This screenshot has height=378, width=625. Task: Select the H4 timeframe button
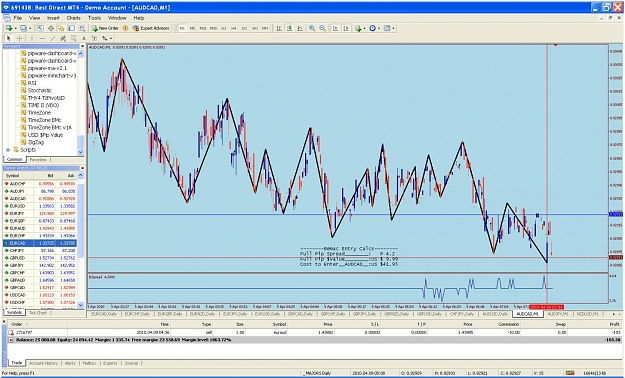[x=234, y=28]
